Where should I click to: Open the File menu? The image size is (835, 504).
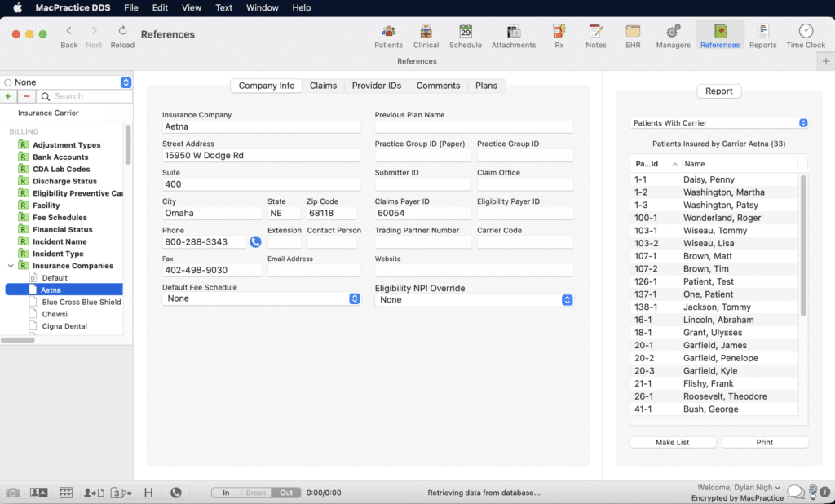131,7
